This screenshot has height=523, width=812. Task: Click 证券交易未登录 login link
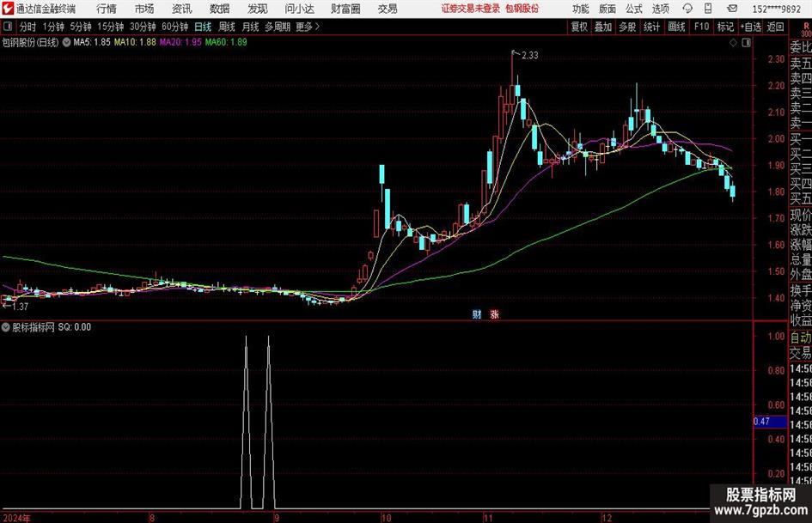(x=471, y=9)
